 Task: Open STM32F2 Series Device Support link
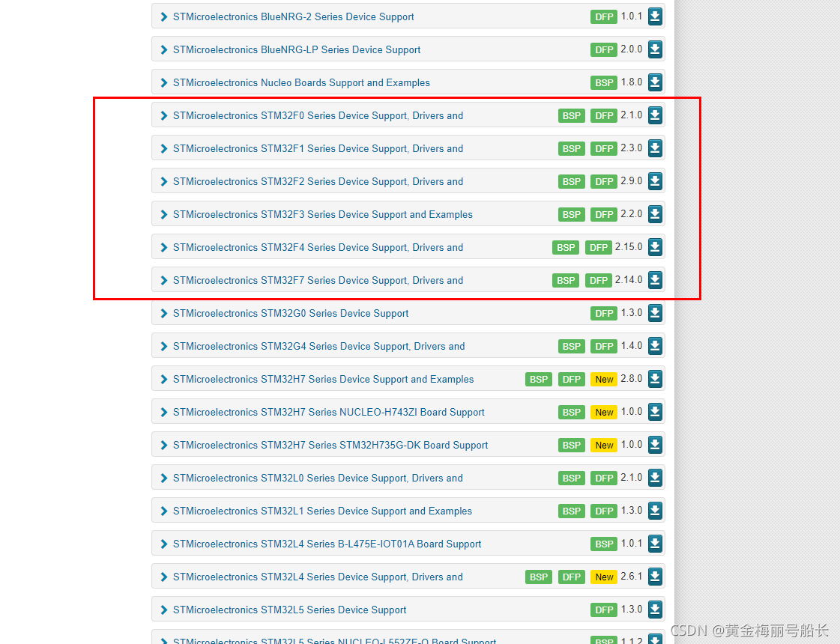318,181
